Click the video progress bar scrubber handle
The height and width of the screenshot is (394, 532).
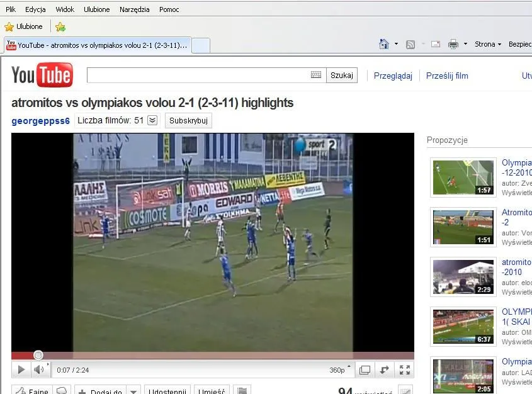click(x=38, y=356)
